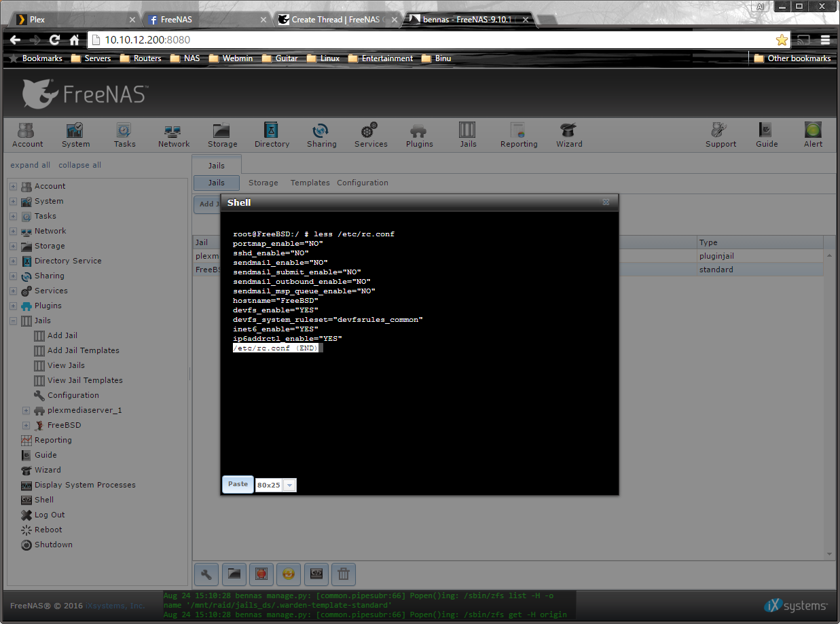Expand the Sharing tree node
Image resolution: width=840 pixels, height=624 pixels.
[x=14, y=276]
